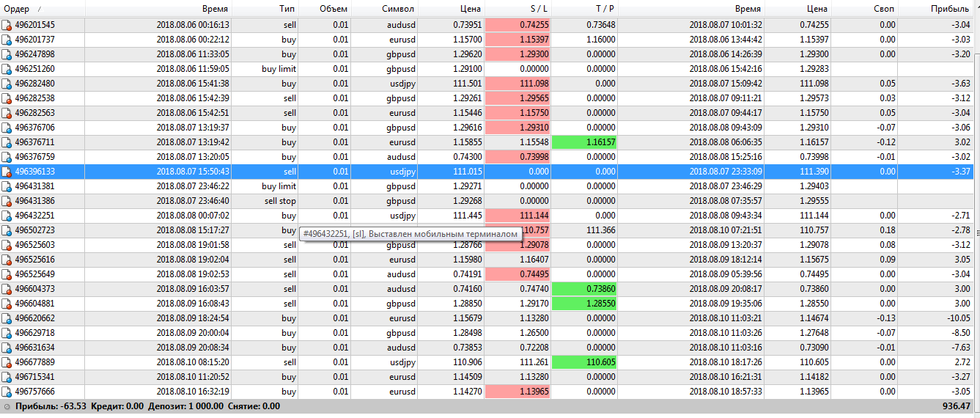Sort by the Тип column header

(265, 9)
